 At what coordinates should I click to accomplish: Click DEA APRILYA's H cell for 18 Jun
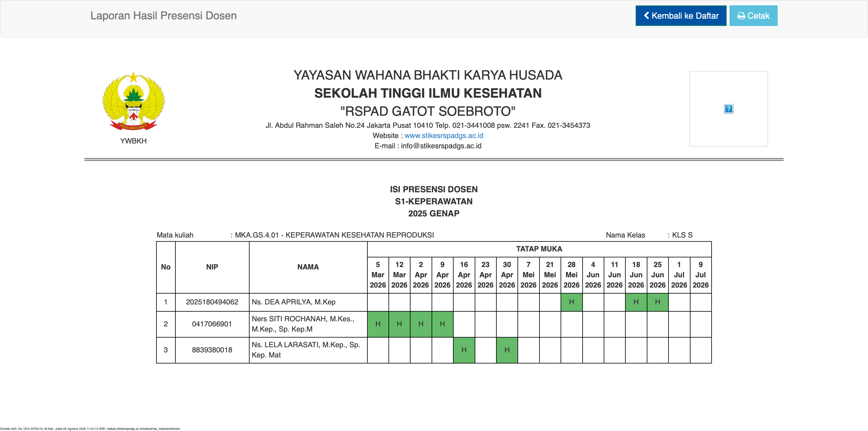tap(636, 302)
